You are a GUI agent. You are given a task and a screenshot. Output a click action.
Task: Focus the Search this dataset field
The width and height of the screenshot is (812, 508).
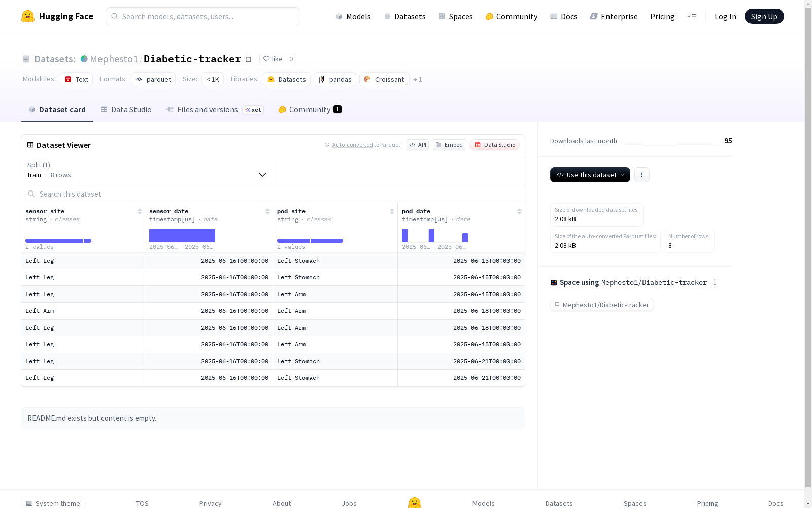pos(273,194)
